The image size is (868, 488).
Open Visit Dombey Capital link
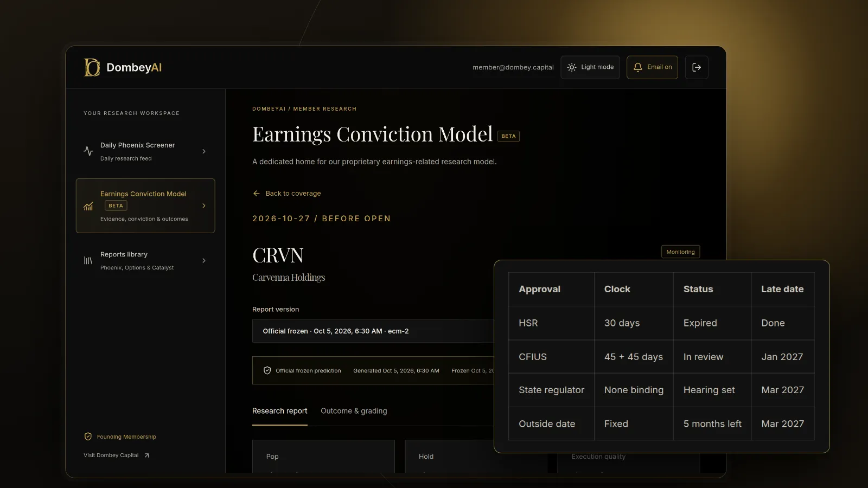(117, 455)
